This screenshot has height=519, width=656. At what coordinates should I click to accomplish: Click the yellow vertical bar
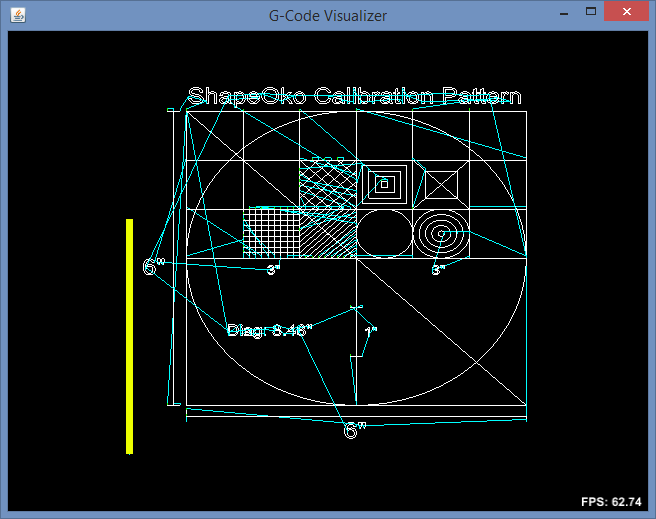point(130,336)
